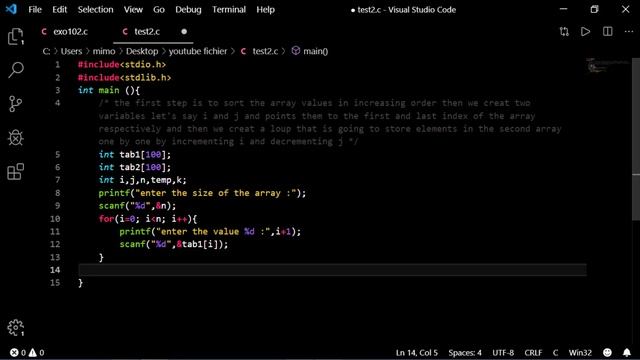Open the View menu
640x360 pixels.
[x=133, y=9]
